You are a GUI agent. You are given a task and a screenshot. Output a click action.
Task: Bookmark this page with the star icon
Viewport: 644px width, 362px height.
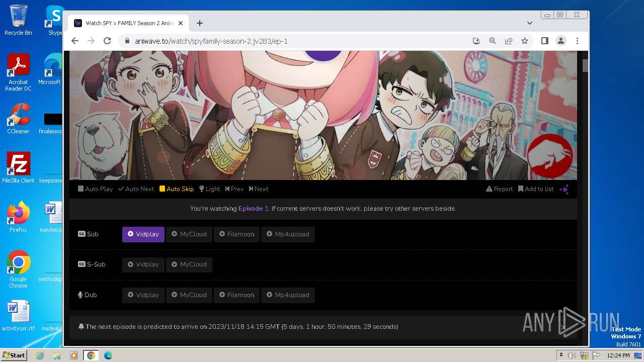click(x=525, y=41)
